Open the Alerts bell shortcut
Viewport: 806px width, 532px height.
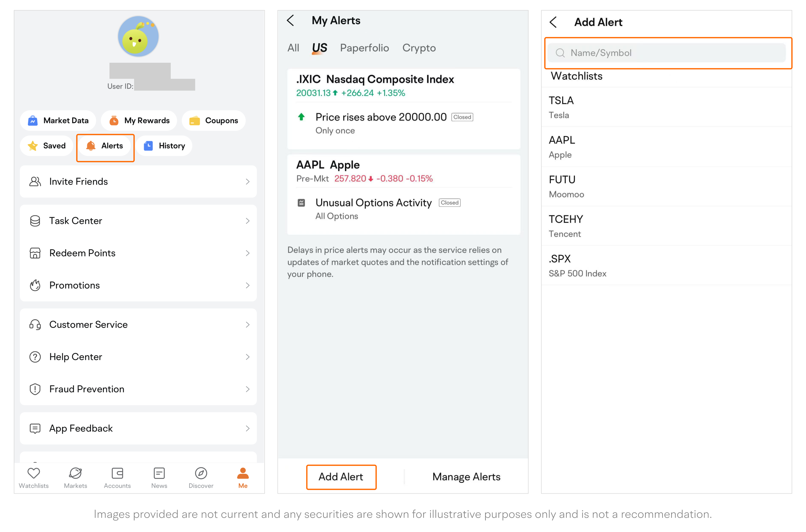tap(105, 146)
